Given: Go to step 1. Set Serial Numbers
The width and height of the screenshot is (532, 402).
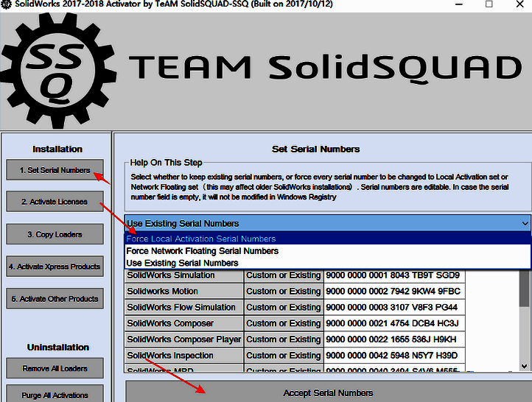Looking at the screenshot, I should tap(55, 170).
